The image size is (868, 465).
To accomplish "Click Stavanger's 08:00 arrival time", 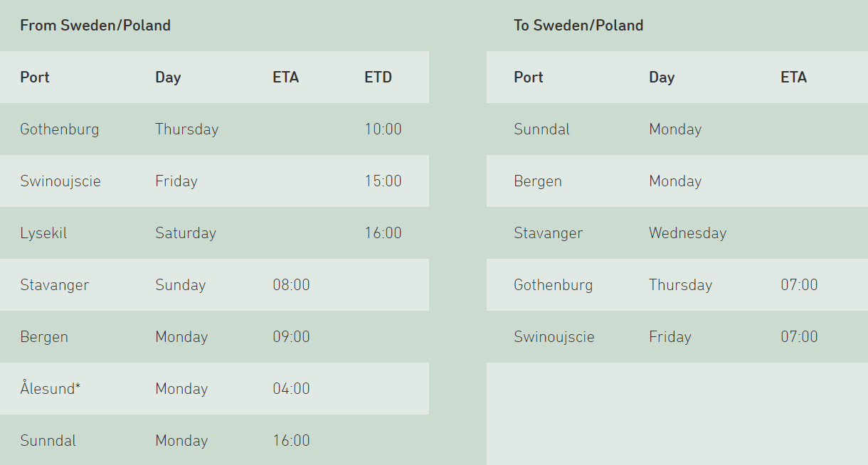I will click(291, 285).
